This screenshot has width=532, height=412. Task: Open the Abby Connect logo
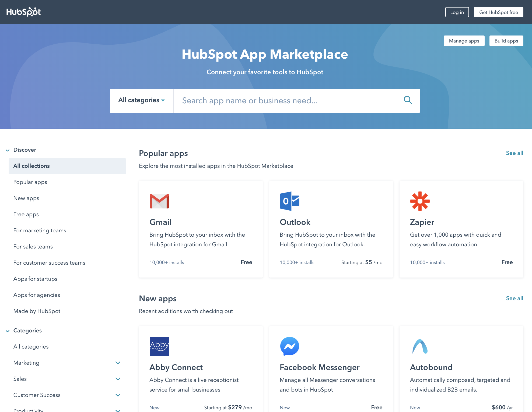point(159,346)
